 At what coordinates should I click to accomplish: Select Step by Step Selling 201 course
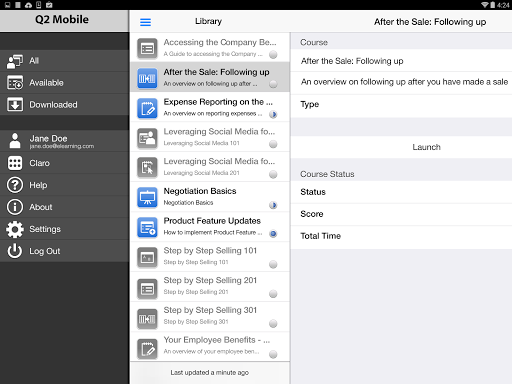click(210, 287)
